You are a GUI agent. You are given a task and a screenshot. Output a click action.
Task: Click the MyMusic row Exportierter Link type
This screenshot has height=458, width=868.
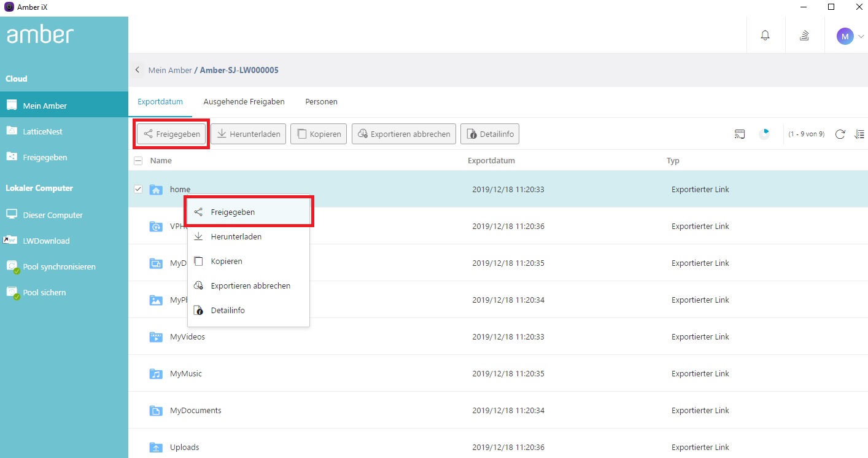click(x=700, y=374)
